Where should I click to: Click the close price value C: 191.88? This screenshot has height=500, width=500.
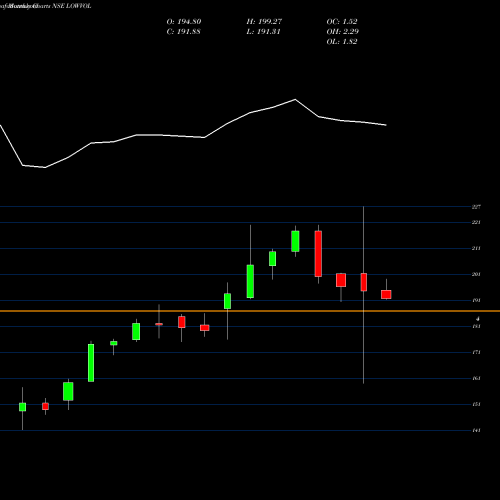(x=183, y=32)
